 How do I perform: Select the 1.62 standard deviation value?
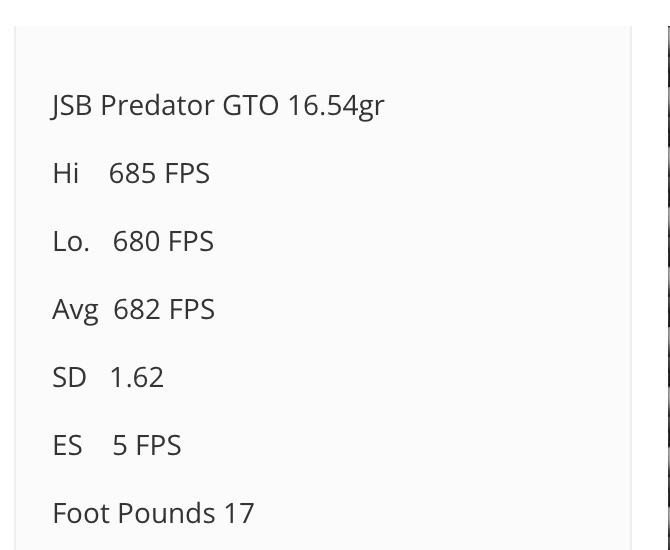pyautogui.click(x=137, y=377)
